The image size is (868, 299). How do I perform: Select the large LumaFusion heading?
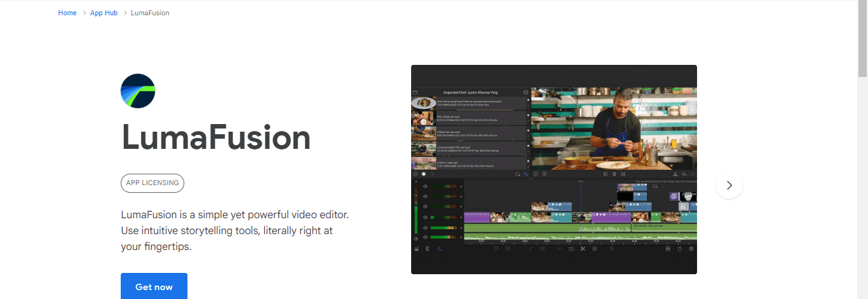point(216,137)
